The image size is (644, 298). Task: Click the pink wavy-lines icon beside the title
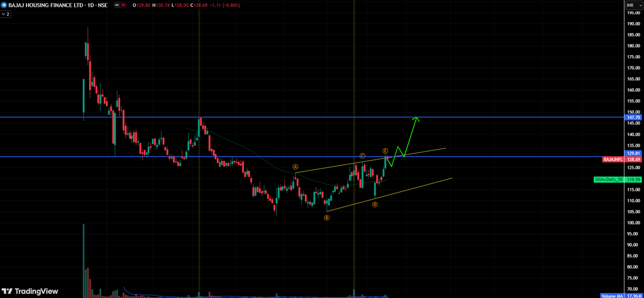click(125, 5)
